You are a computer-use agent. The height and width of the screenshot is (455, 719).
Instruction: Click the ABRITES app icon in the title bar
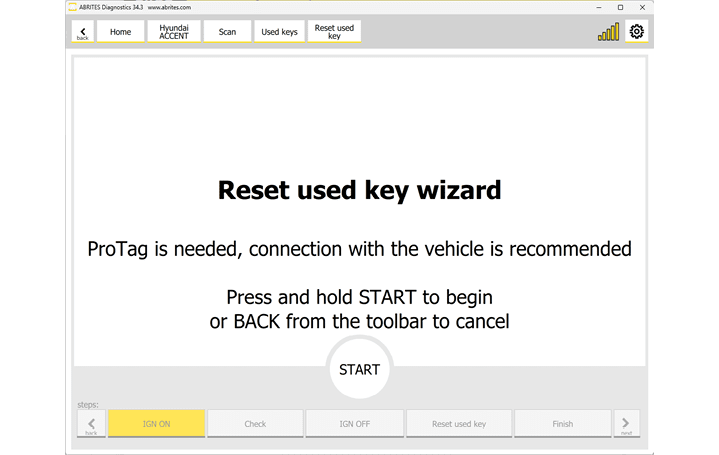point(72,6)
